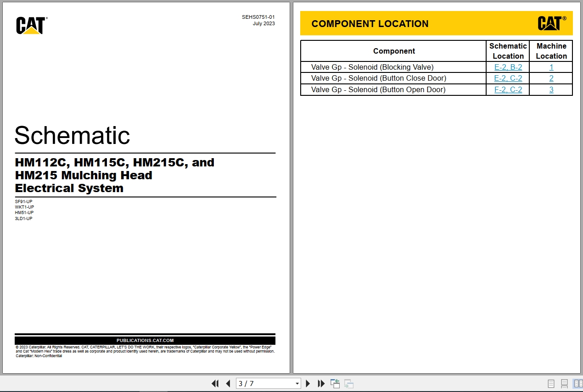Click the previous view navigation icon

(335, 383)
